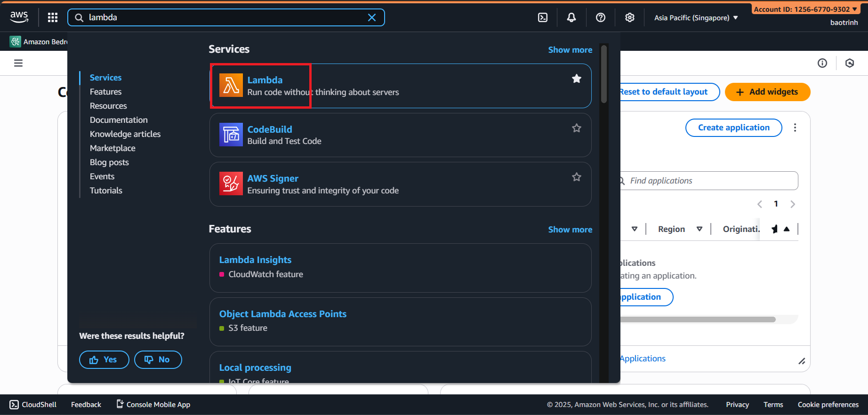Screen dimensions: 868x415
Task: Open the Region column filter dropdown
Action: point(699,229)
